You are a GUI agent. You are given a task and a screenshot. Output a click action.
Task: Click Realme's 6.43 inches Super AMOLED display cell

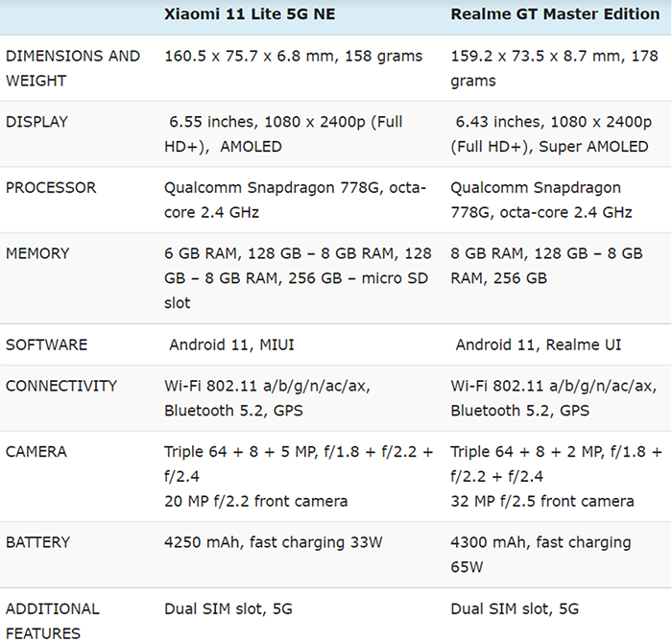550,134
